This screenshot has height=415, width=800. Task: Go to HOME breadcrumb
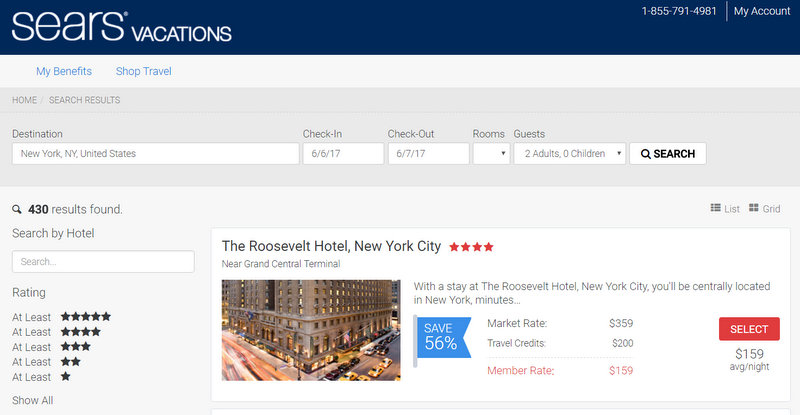coord(24,100)
